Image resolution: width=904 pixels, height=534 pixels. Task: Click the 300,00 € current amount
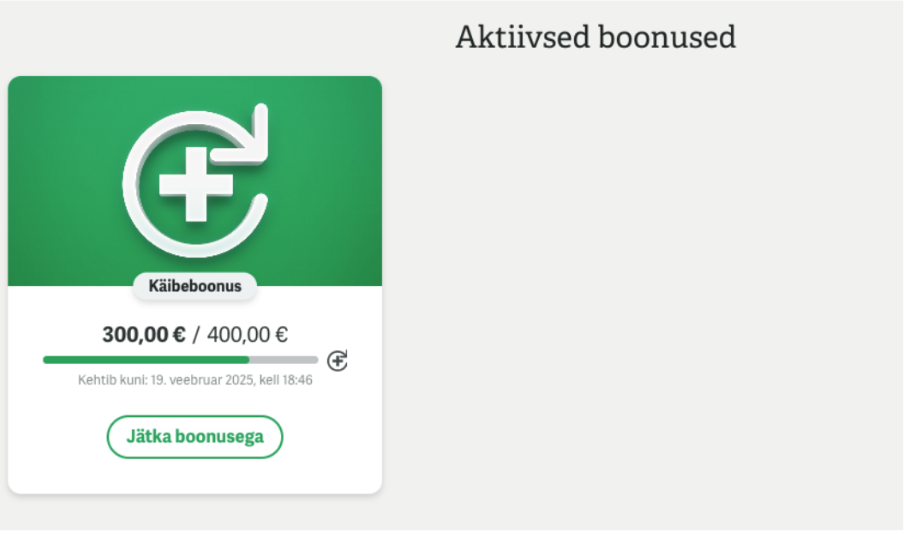[143, 334]
